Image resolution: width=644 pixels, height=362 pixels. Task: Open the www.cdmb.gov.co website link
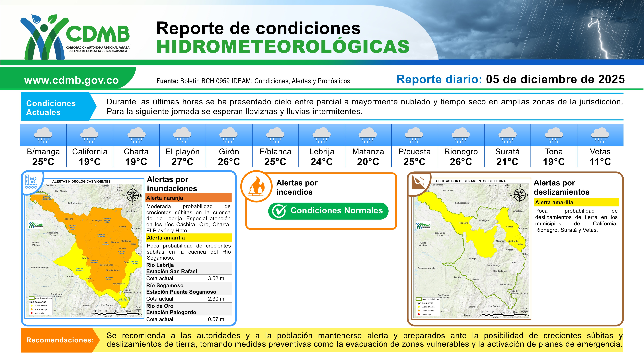(71, 80)
